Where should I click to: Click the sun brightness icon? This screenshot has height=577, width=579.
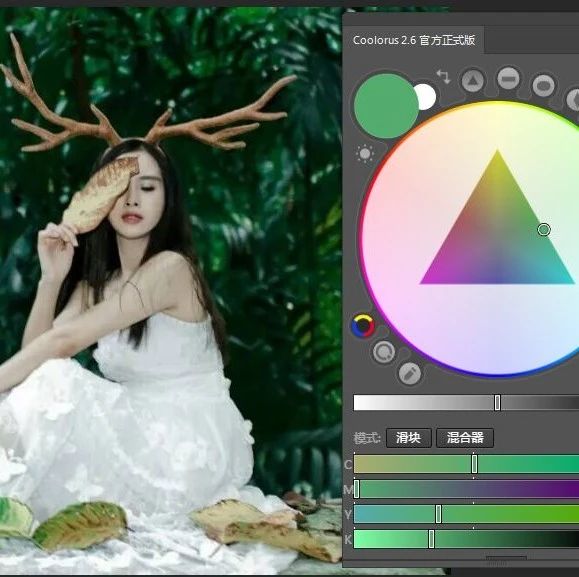coord(365,154)
